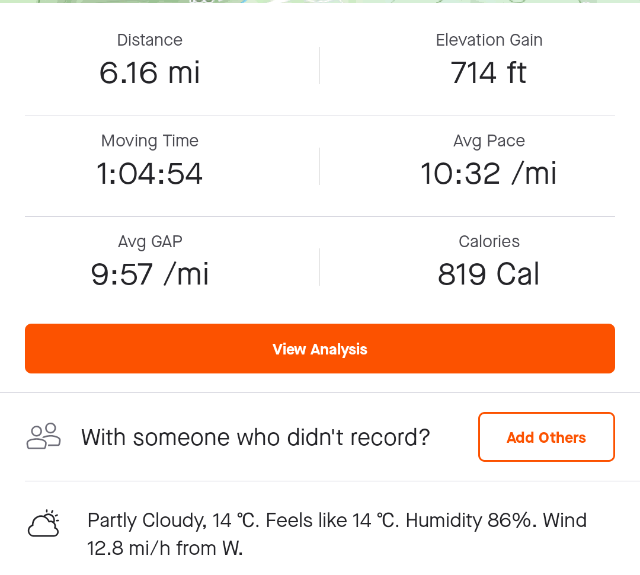
Task: Select the Calories label
Action: [489, 241]
